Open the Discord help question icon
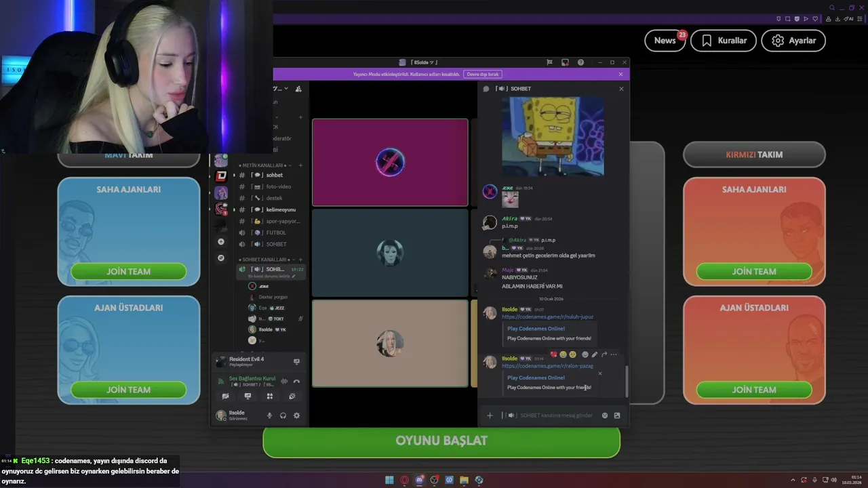 [x=580, y=62]
